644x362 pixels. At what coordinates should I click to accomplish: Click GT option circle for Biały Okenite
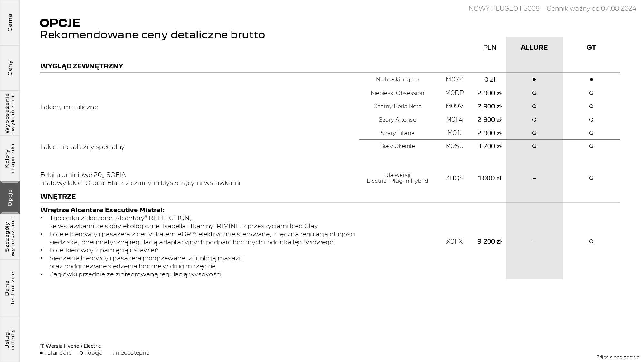(x=591, y=146)
